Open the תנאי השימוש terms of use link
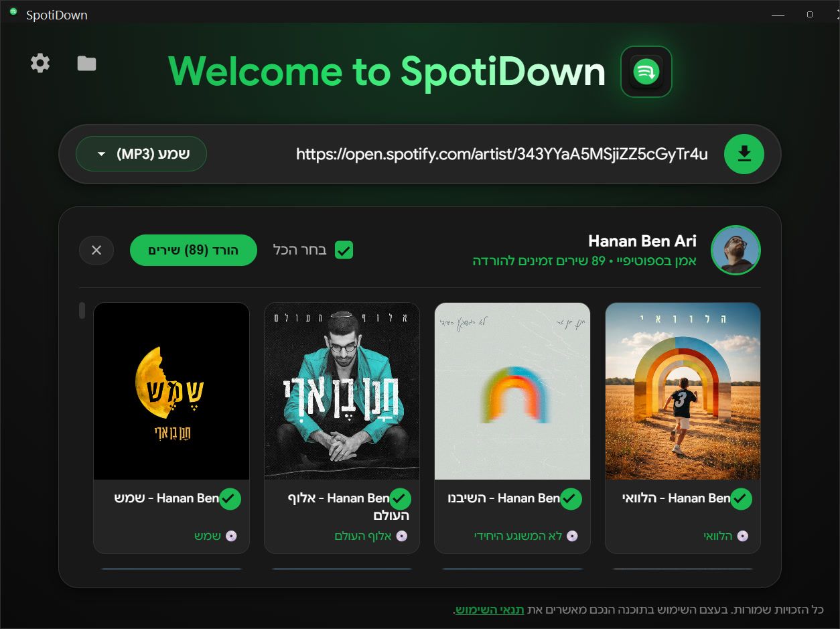This screenshot has height=629, width=840. (490, 610)
